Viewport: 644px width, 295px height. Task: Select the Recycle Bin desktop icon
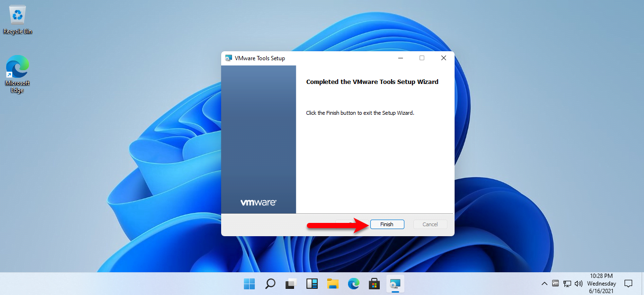tap(18, 20)
